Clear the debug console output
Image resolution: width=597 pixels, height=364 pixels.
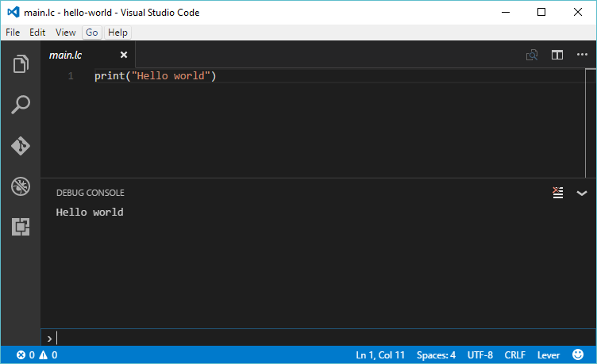pos(558,193)
